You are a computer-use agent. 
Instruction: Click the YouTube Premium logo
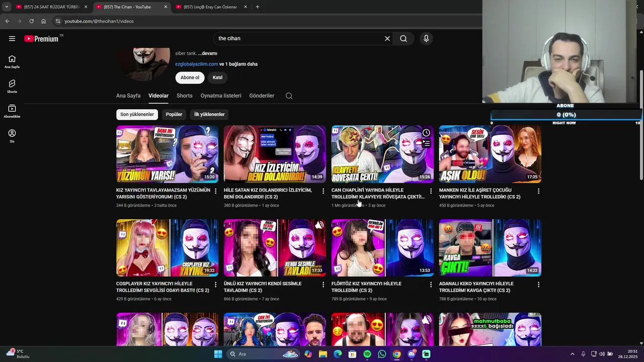click(x=41, y=39)
